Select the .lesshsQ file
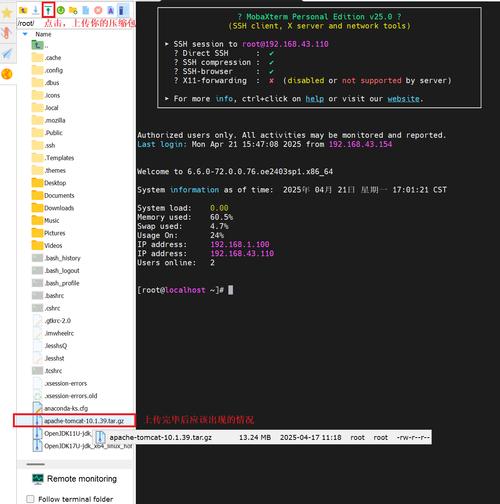The image size is (500, 504). point(50,346)
